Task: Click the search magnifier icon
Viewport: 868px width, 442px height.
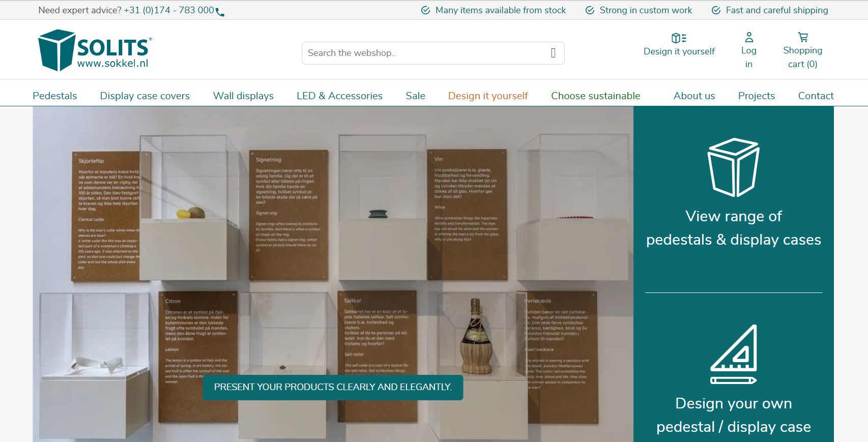Action: click(x=553, y=53)
